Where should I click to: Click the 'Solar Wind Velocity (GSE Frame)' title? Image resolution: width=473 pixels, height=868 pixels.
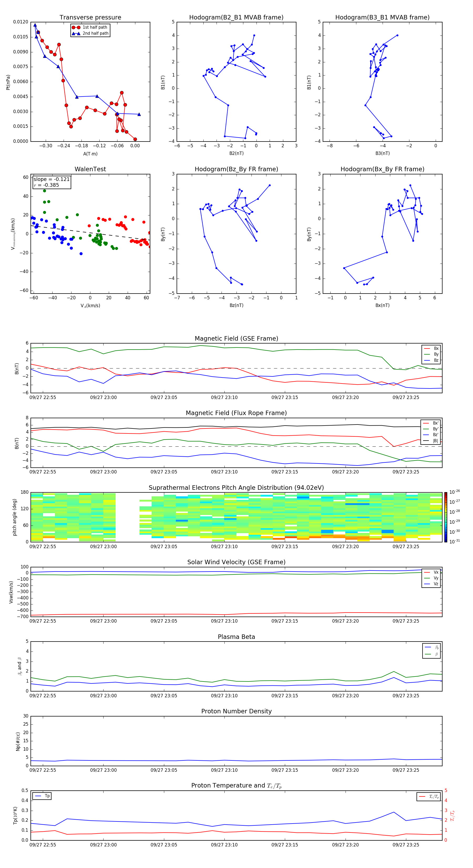tap(236, 562)
